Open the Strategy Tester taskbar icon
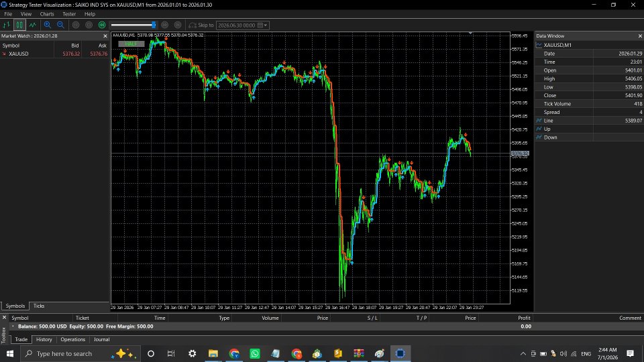Screen dimensions: 644x362 click(400, 353)
